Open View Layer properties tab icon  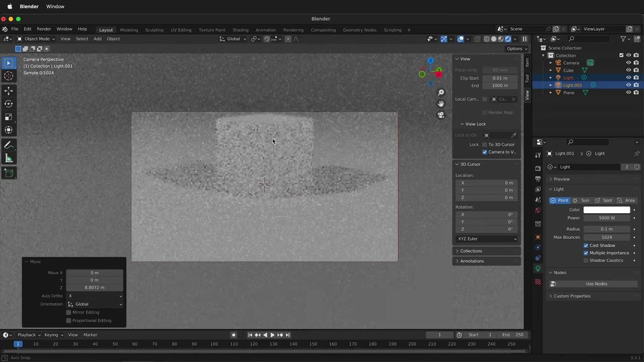(538, 189)
